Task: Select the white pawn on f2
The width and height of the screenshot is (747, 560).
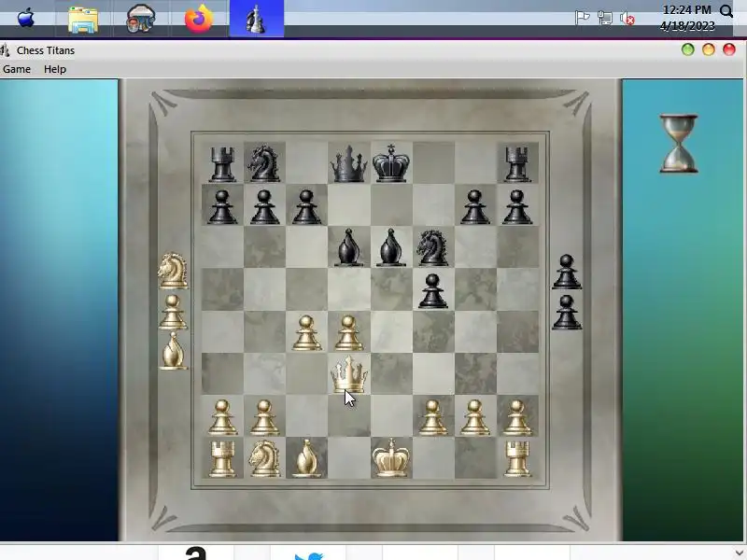Action: point(432,417)
